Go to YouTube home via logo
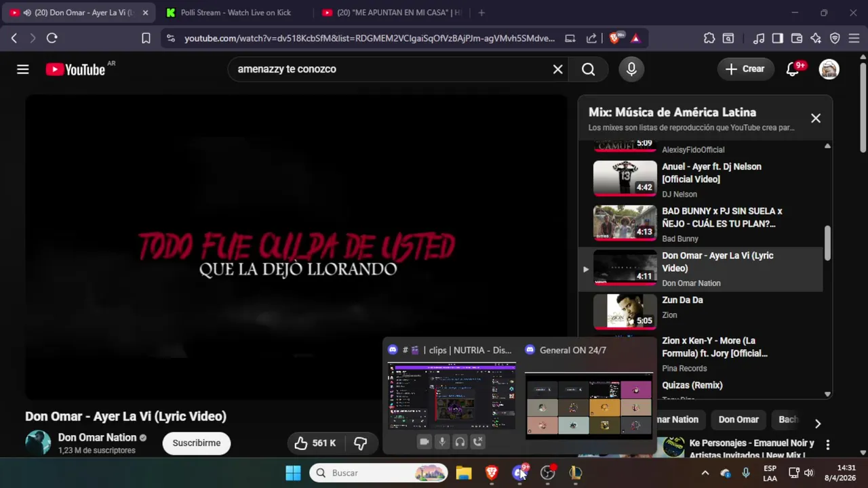The height and width of the screenshot is (488, 868). (x=75, y=69)
